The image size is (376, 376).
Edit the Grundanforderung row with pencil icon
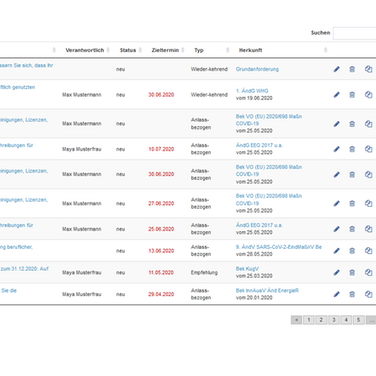tap(337, 69)
